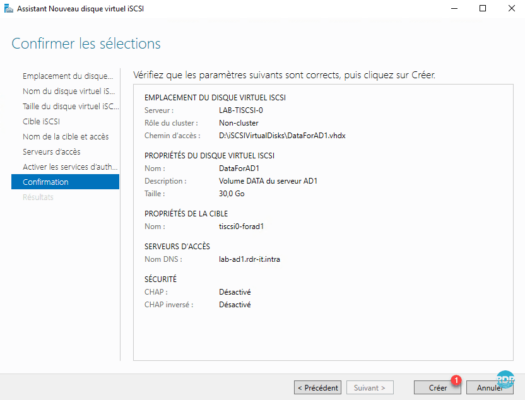525x400 pixels.
Task: Click the Créer button
Action: coord(437,388)
